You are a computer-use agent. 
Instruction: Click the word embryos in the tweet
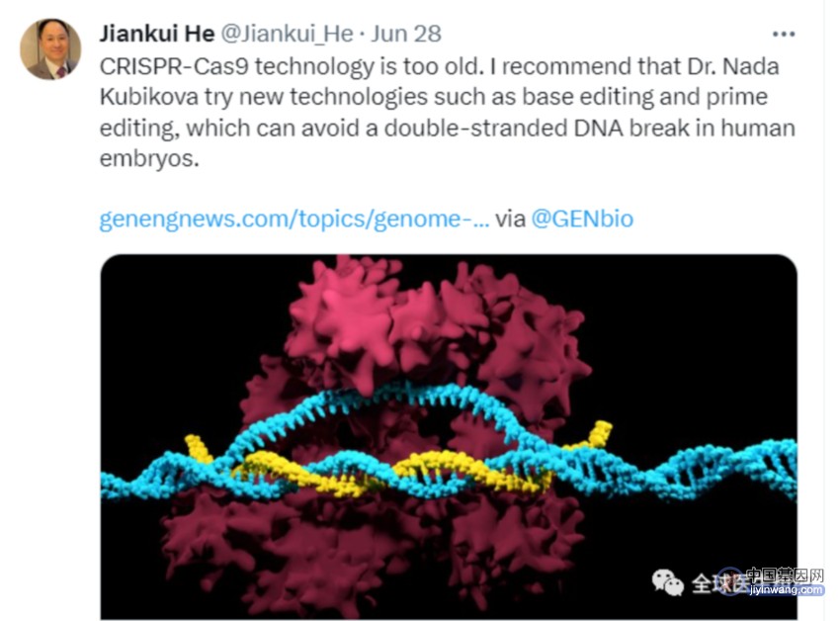149,159
